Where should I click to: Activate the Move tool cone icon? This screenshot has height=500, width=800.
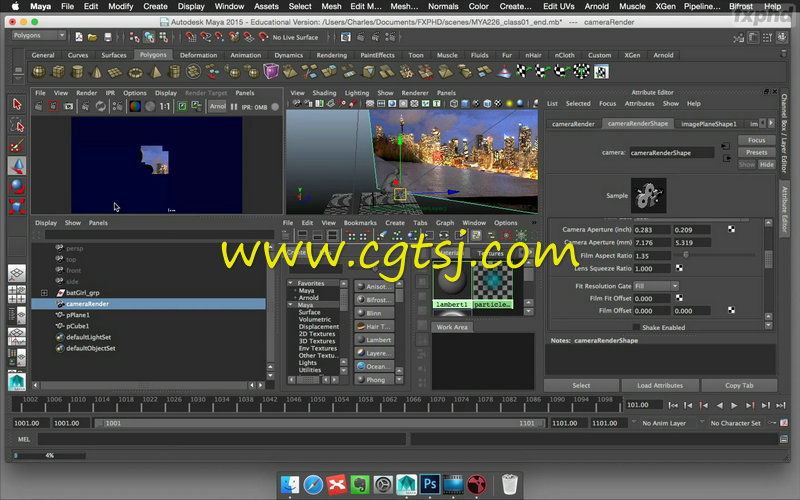17,166
